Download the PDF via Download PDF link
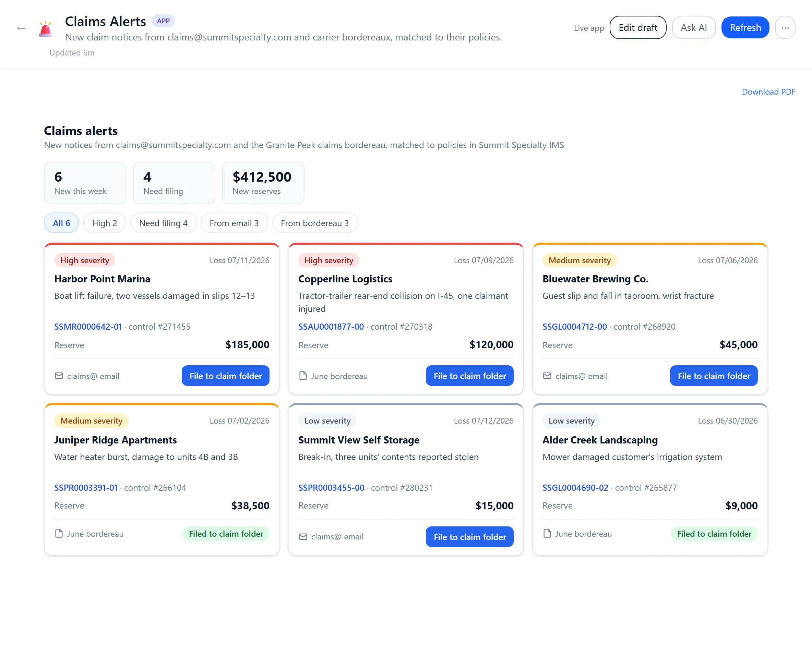This screenshot has width=812, height=658. point(768,92)
